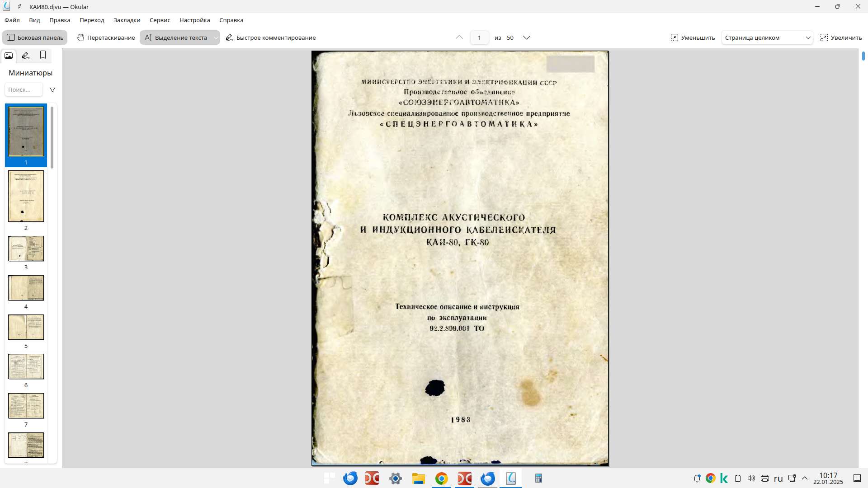
Task: Click the network display tray icon
Action: click(x=792, y=478)
